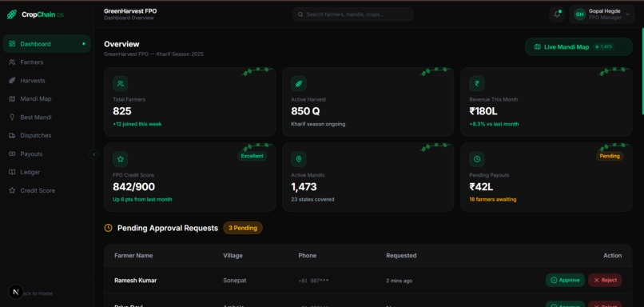The width and height of the screenshot is (644, 307).
Task: Click the pending payouts amount ₹42L
Action: 481,187
